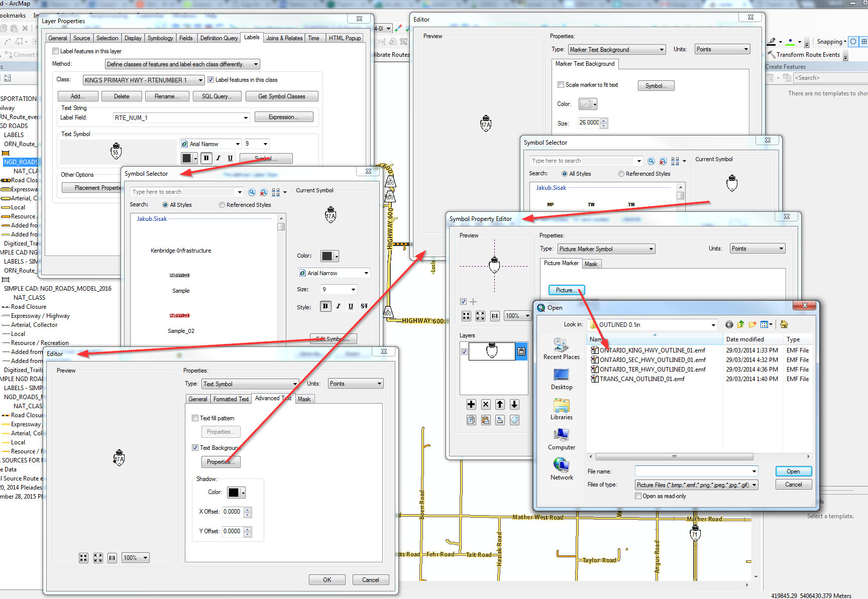Go back to last folder in Open dialog
The image size is (868, 599).
point(729,325)
